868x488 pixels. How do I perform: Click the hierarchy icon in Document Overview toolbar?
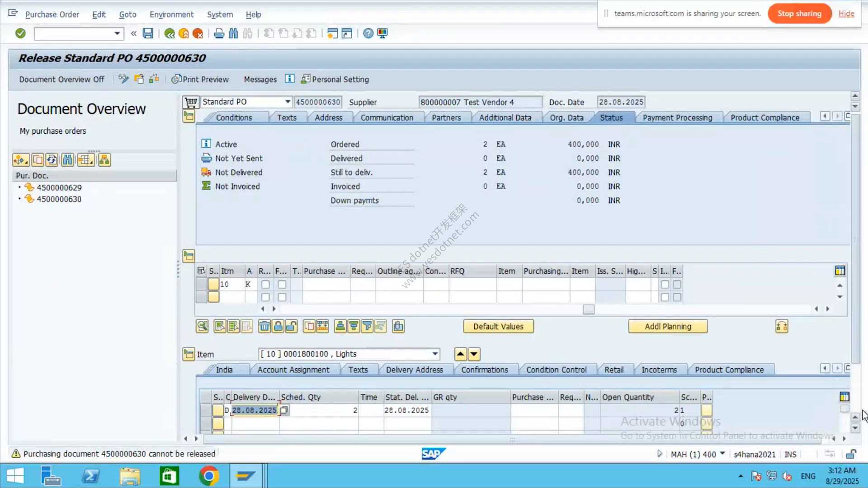point(104,160)
